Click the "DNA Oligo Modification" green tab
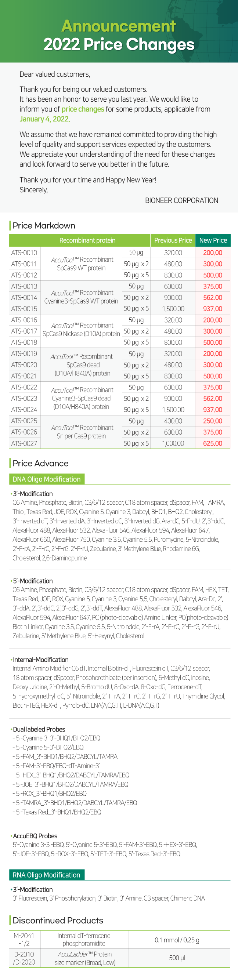Viewport: 238px width, 980px height. (x=46, y=479)
